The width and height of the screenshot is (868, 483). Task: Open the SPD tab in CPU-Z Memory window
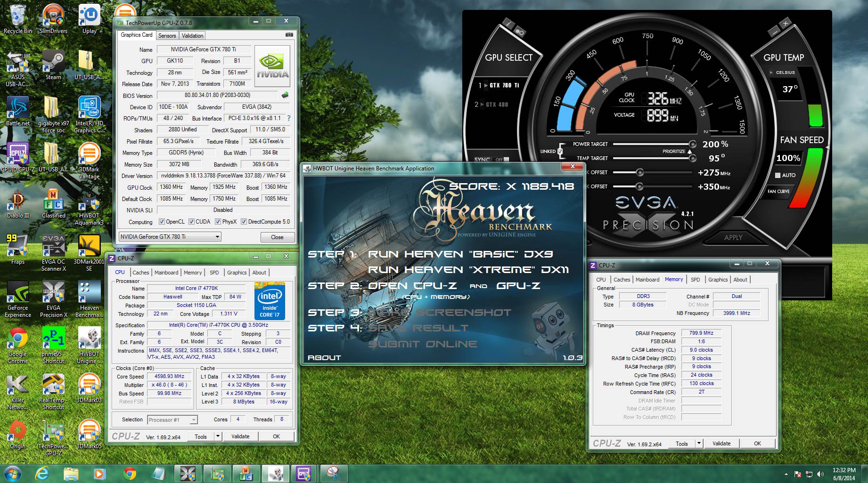pyautogui.click(x=695, y=280)
